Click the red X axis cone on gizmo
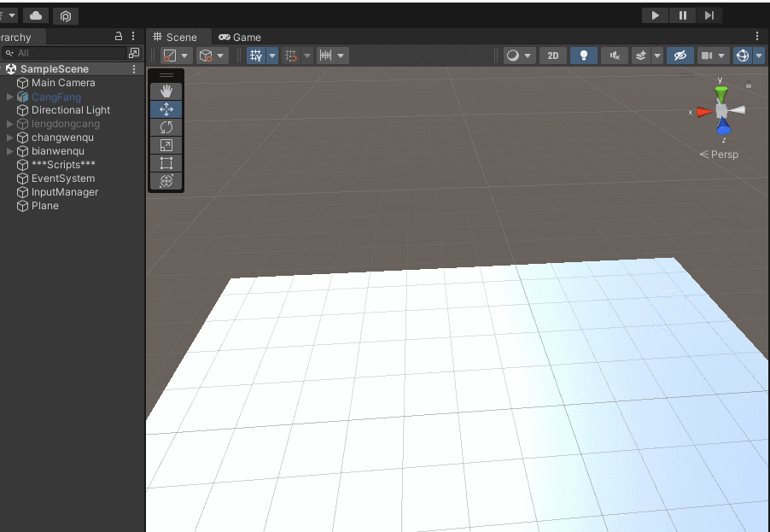The image size is (770, 532). coord(704,112)
